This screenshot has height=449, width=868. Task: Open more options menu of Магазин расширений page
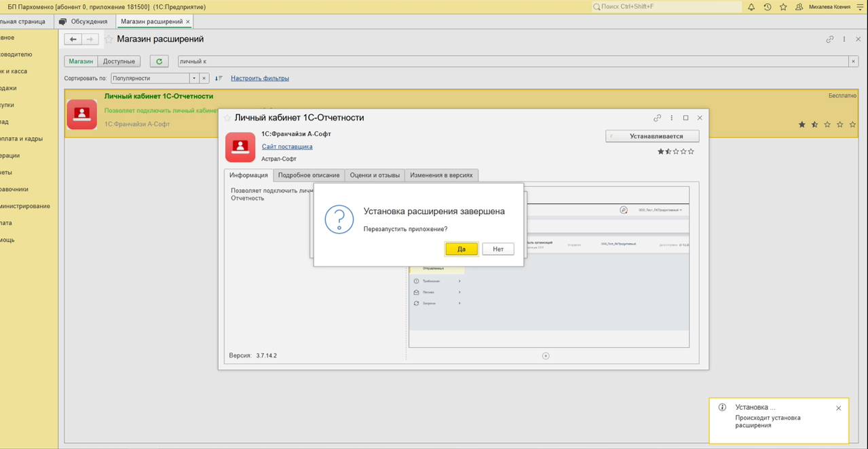pos(844,39)
